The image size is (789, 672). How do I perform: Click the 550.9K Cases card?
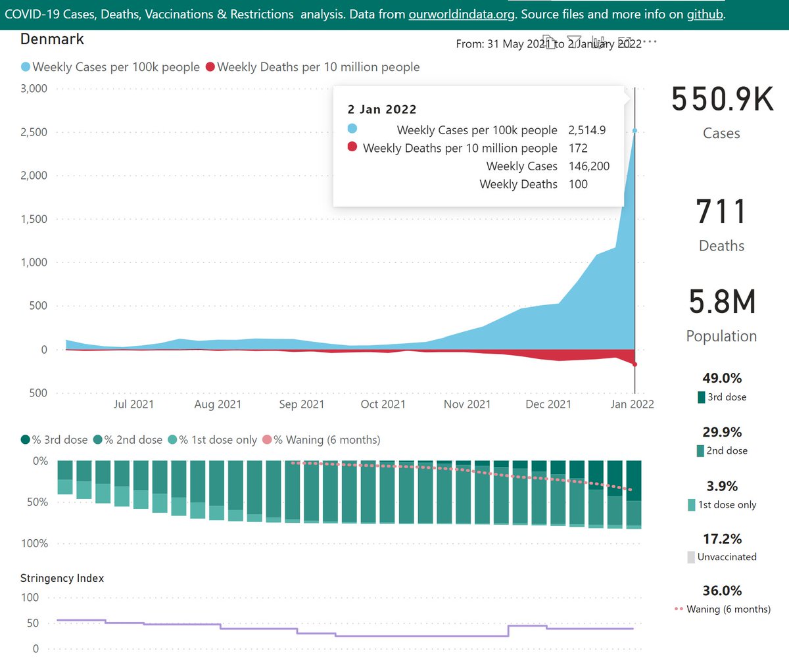722,112
